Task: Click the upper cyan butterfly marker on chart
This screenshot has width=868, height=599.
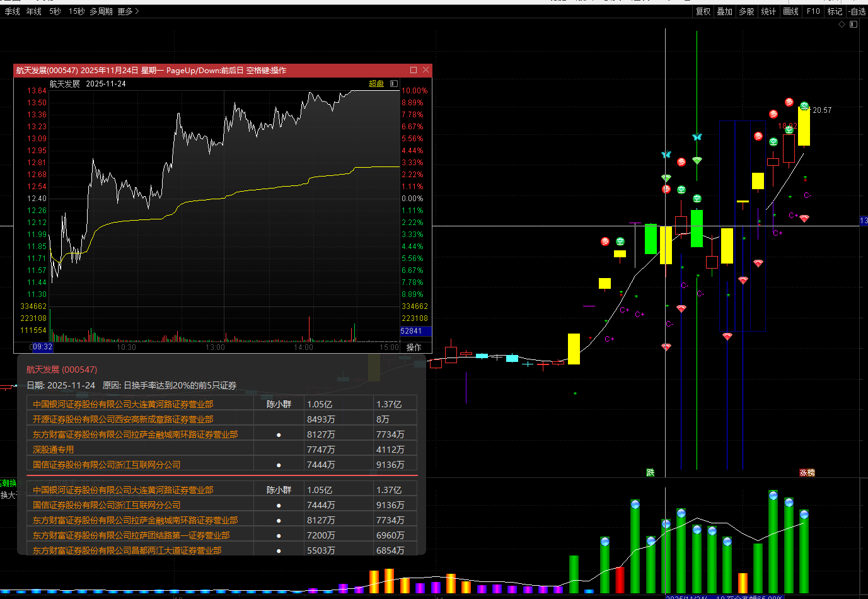Action: [697, 137]
